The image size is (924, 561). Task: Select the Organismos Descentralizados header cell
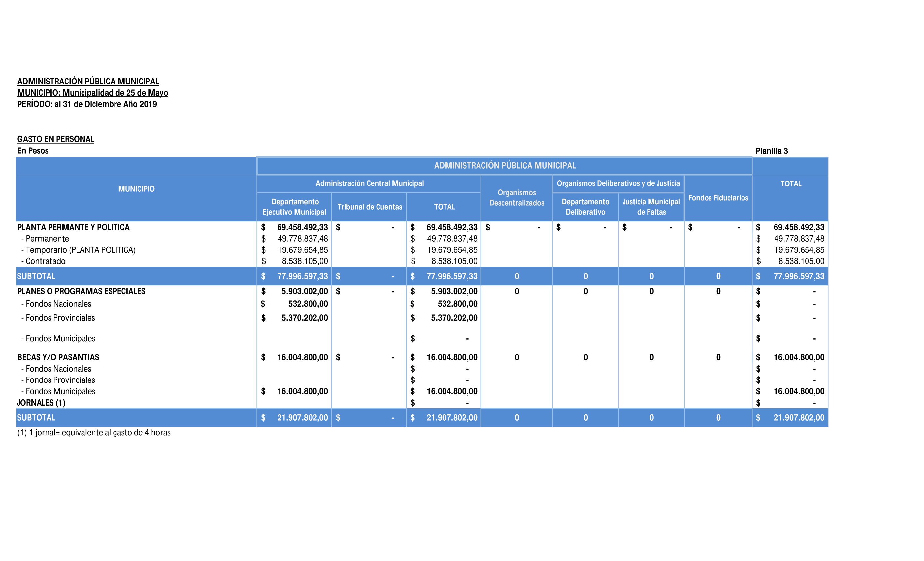coord(516,198)
